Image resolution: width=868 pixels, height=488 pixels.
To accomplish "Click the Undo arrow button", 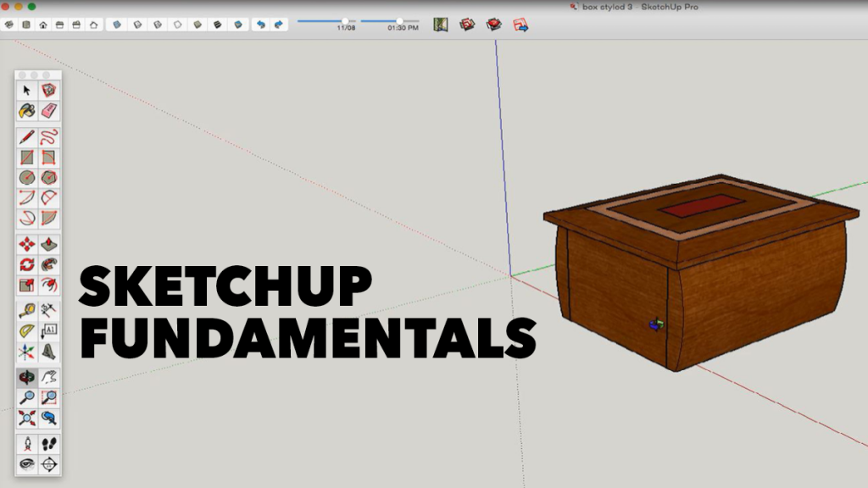I will pos(261,25).
